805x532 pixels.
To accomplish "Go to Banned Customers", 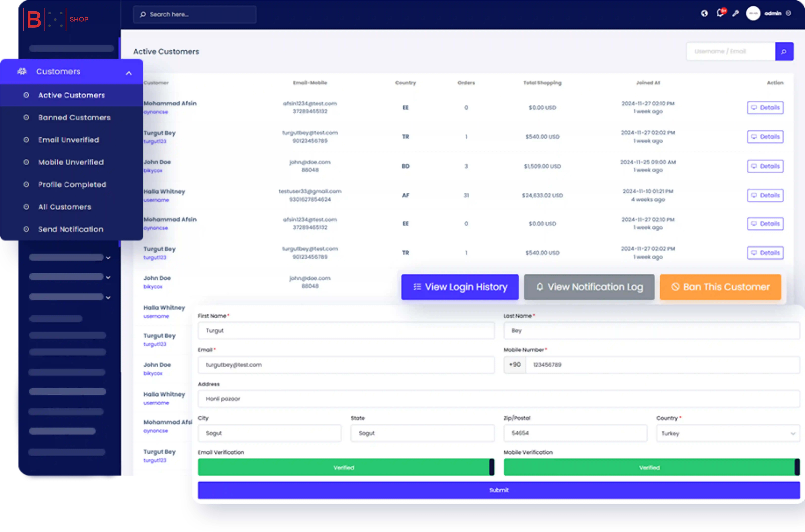I will [74, 117].
